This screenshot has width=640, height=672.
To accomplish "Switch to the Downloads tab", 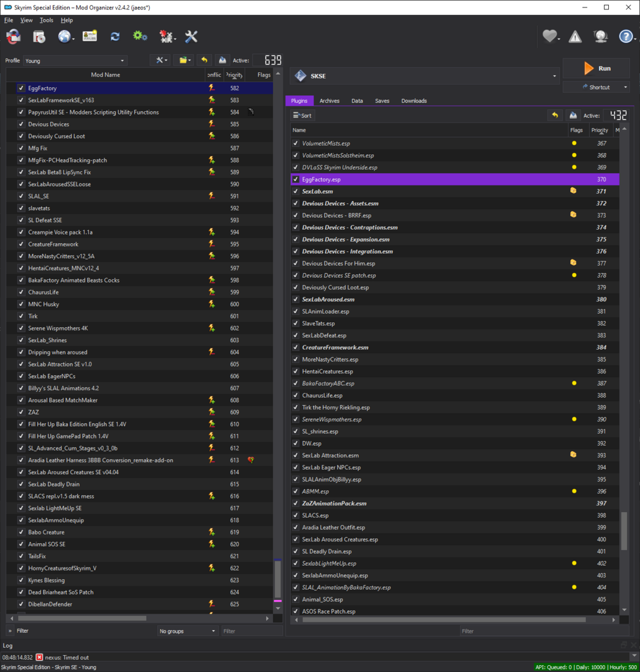I will point(414,101).
